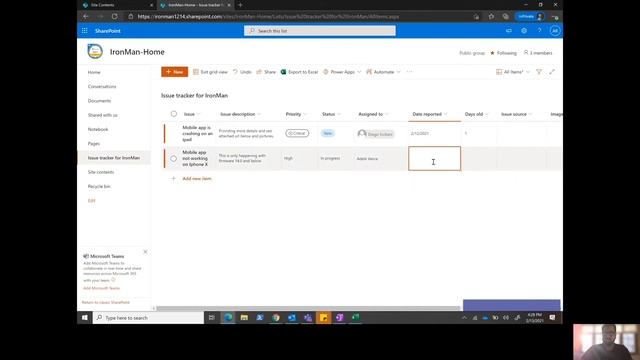Viewport: 640px width, 360px height.
Task: Expand list to full-screen content mode
Action: [x=552, y=72]
